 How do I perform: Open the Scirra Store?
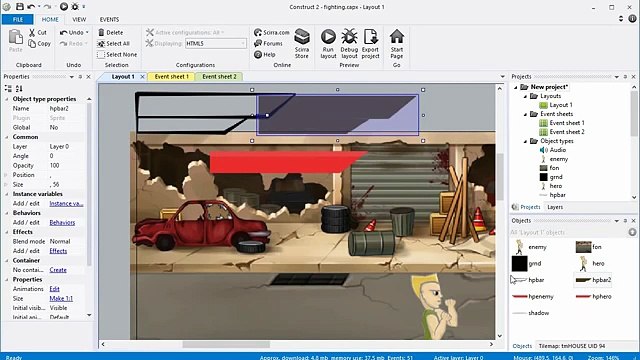(302, 44)
